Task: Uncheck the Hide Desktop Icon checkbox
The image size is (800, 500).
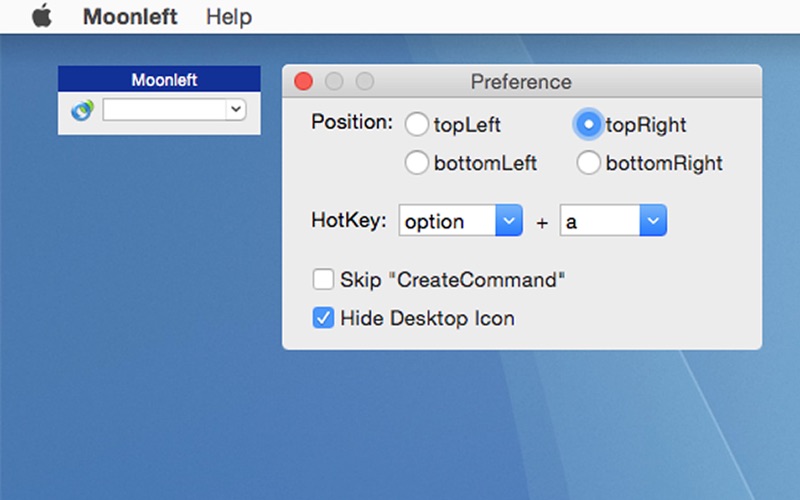Action: pyautogui.click(x=323, y=318)
